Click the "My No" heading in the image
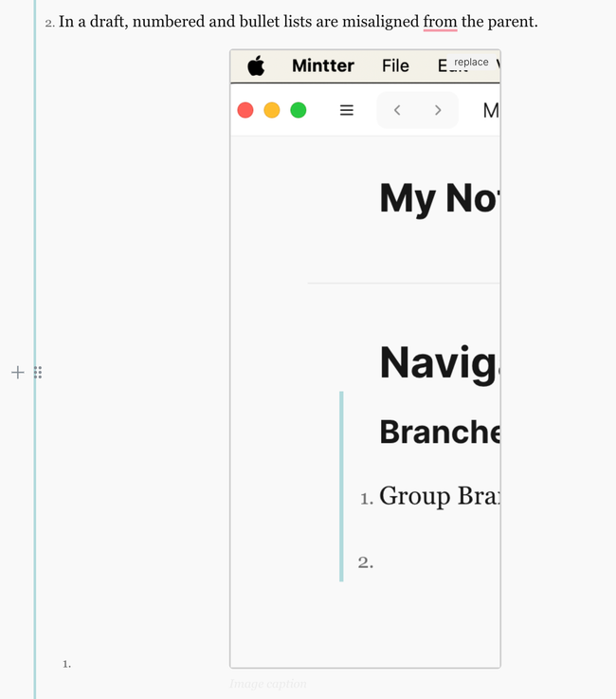 pos(438,198)
